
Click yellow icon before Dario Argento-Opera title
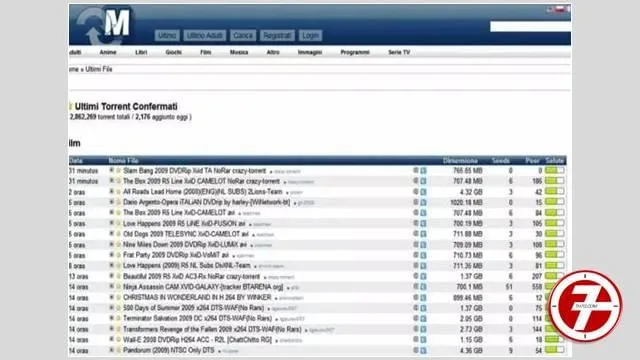tap(118, 202)
